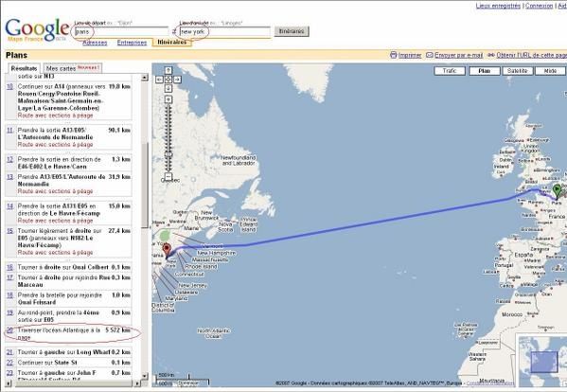567x392 pixels.
Task: Click the vertical scrollbar thumb of the directions list
Action: (x=145, y=185)
